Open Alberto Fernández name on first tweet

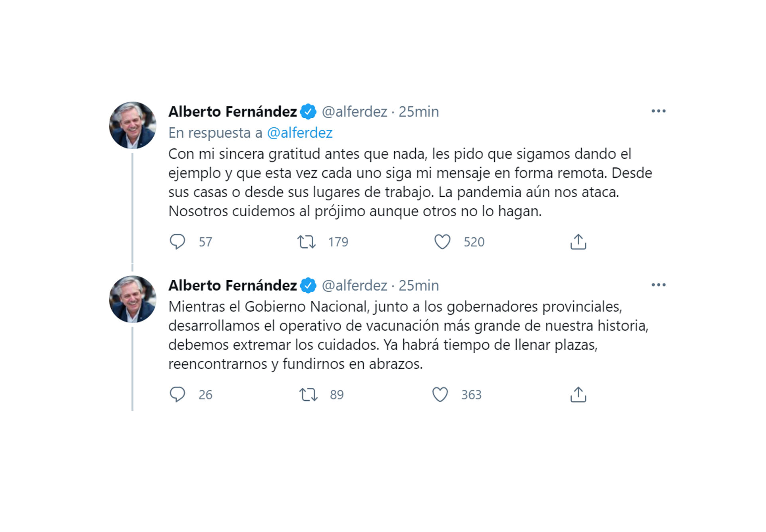[x=233, y=112]
